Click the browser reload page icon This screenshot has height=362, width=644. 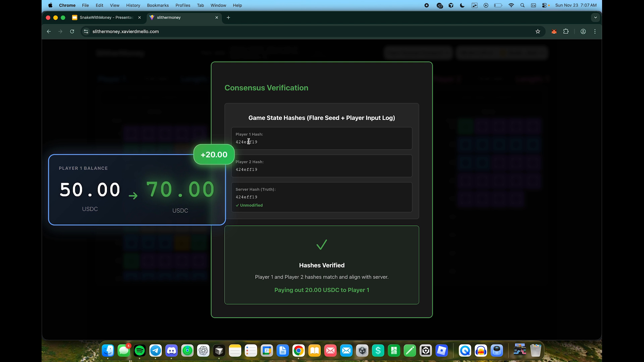pos(72,32)
